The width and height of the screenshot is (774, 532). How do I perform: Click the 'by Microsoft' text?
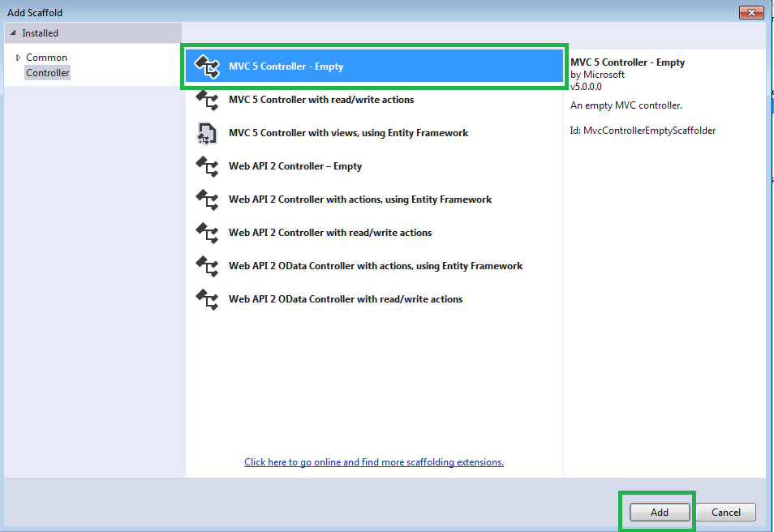pos(597,75)
